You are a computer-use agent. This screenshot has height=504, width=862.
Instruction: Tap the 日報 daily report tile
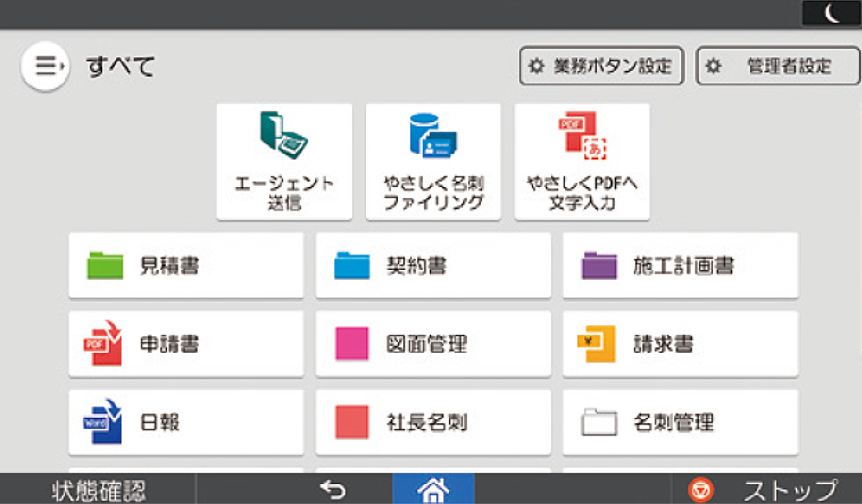(186, 422)
